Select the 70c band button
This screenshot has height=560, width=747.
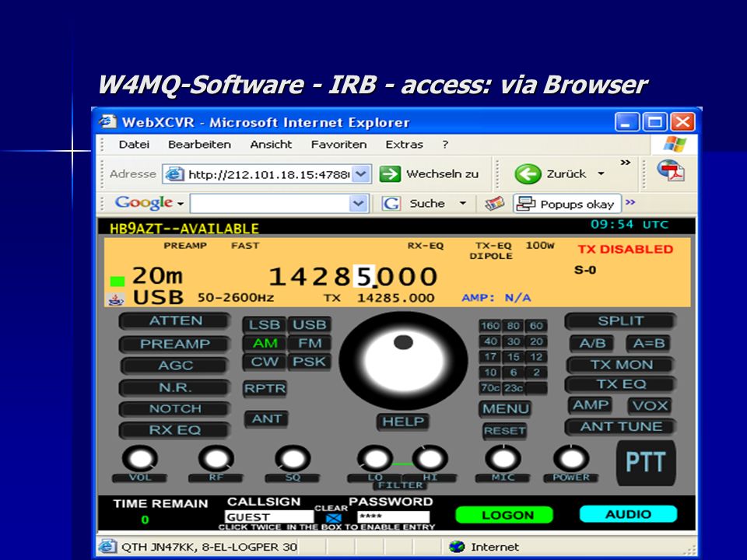tap(489, 388)
